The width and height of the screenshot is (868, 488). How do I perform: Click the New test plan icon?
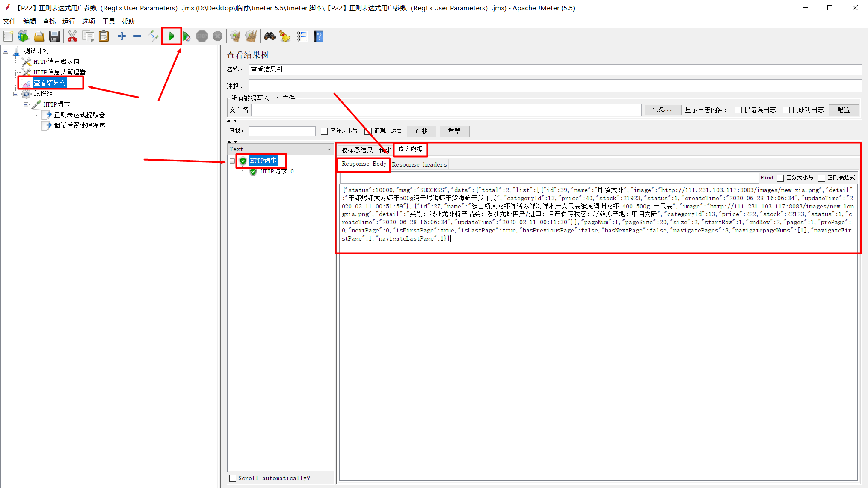tap(8, 36)
